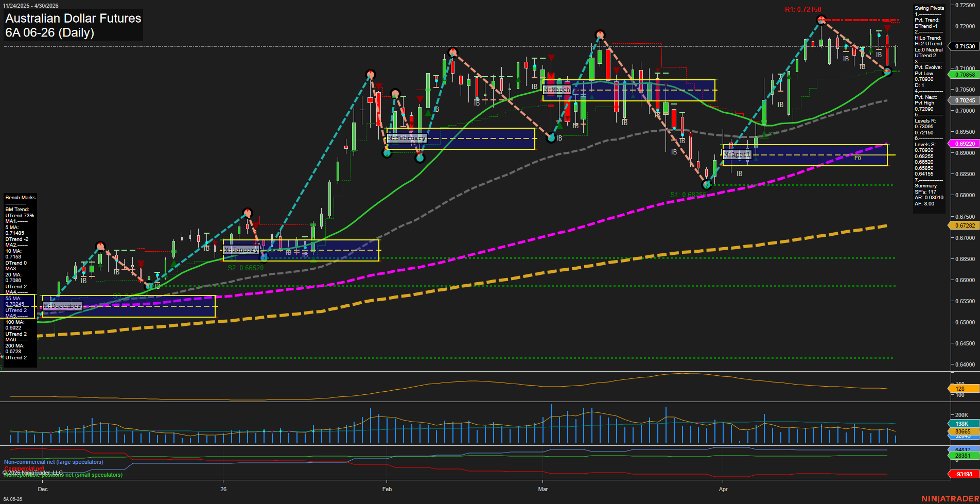Toggle Nonreportable positions net (small speculators) legend

(x=63, y=475)
